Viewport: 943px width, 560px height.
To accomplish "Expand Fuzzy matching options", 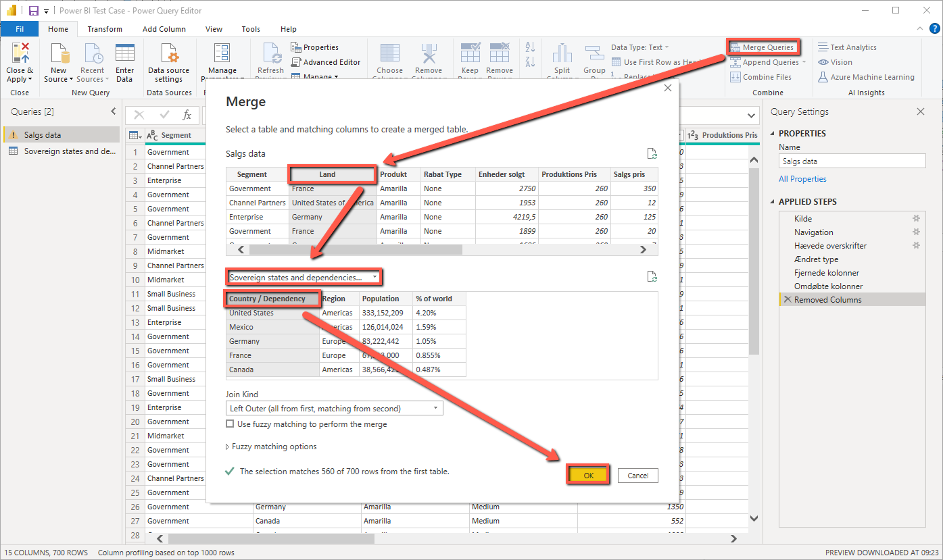I will click(271, 447).
